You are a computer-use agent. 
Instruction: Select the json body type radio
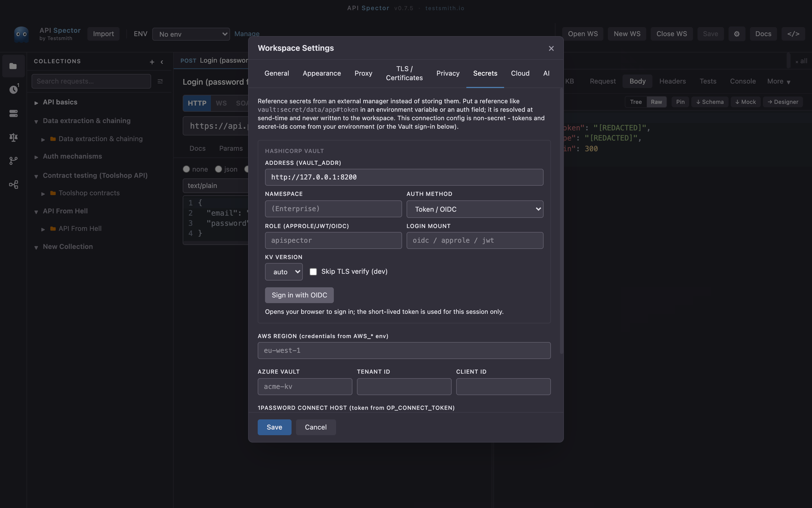pyautogui.click(x=219, y=169)
